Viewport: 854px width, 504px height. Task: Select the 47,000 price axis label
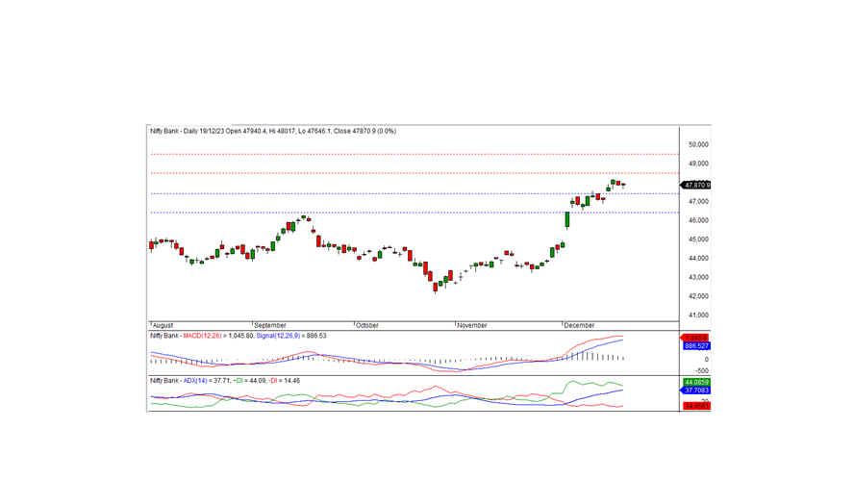pos(698,202)
